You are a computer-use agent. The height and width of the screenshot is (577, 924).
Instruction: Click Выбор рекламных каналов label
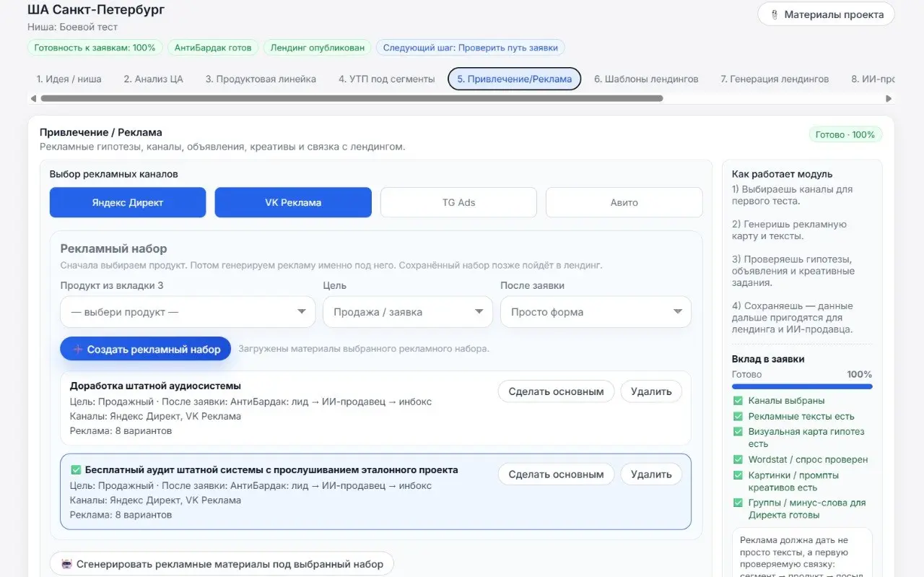pos(113,174)
